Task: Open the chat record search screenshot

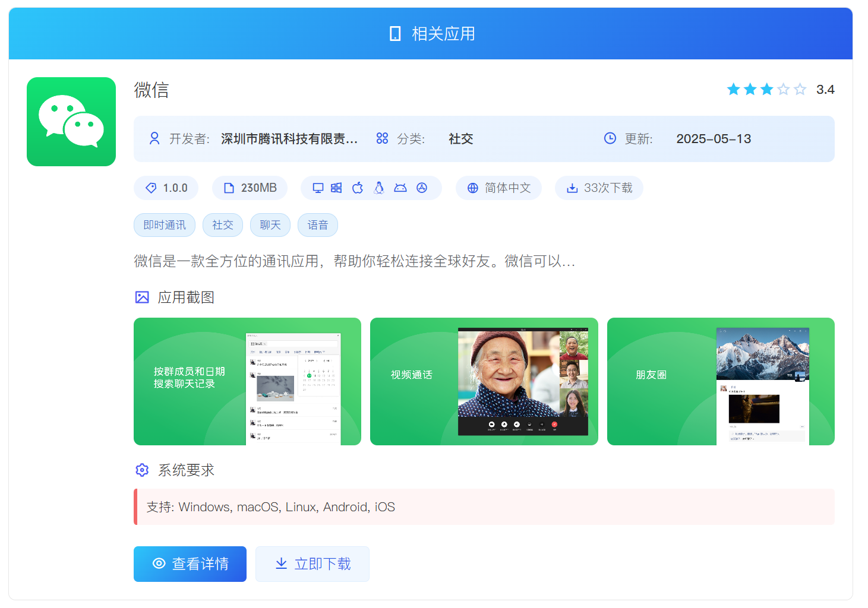Action: click(247, 381)
